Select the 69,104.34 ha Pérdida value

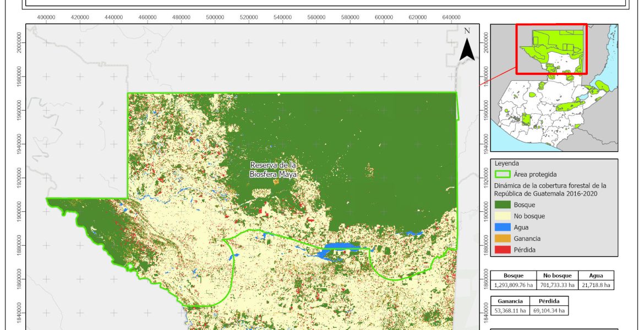click(x=549, y=311)
